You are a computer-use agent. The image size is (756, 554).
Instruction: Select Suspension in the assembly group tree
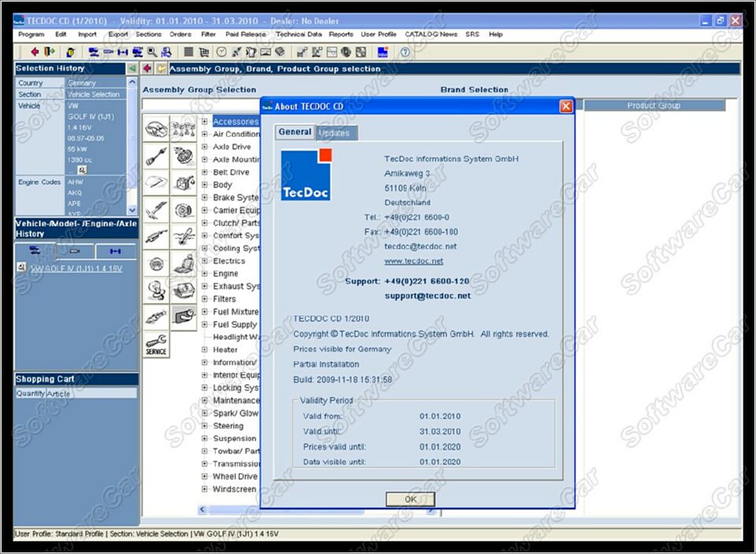(234, 438)
